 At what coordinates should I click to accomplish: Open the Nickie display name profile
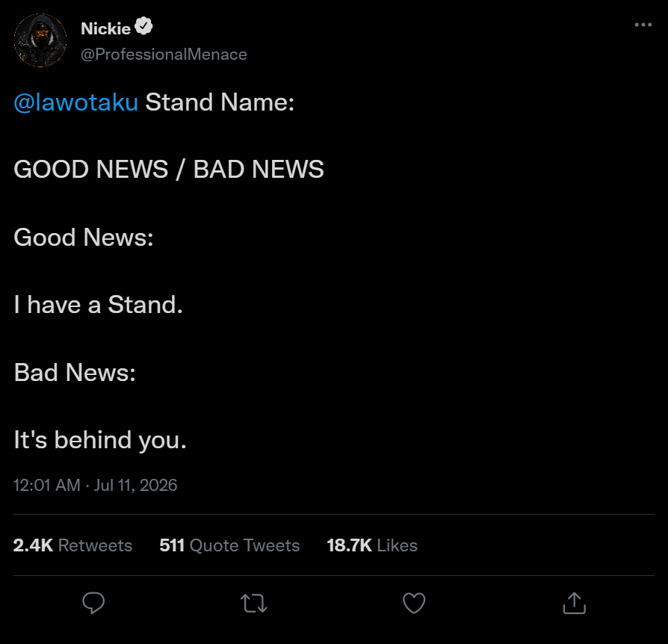[105, 28]
